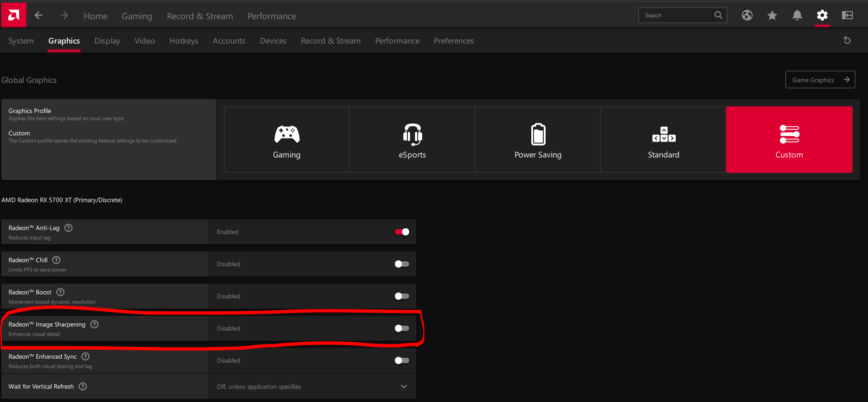
Task: Select the Custom profile sliders icon
Action: [789, 134]
